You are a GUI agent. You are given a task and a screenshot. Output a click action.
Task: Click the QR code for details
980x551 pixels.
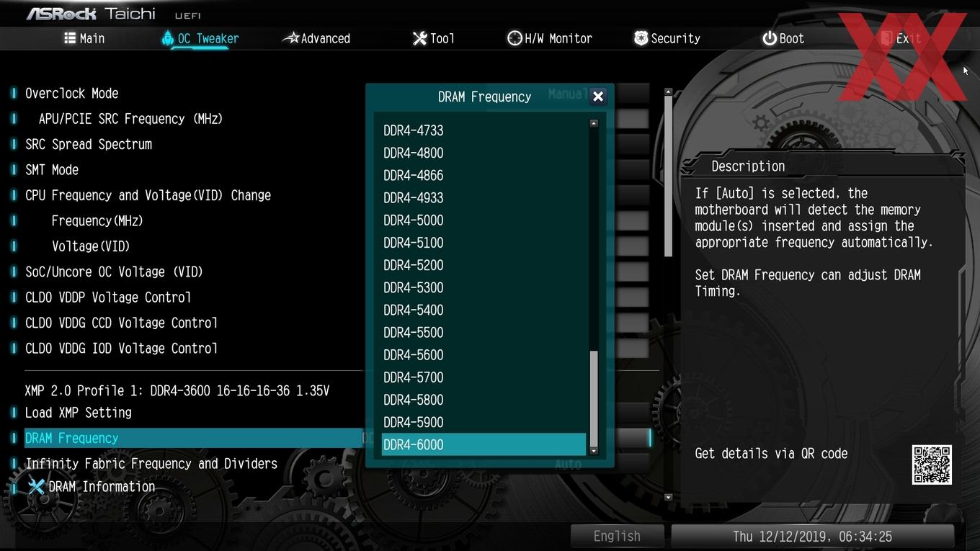[932, 465]
